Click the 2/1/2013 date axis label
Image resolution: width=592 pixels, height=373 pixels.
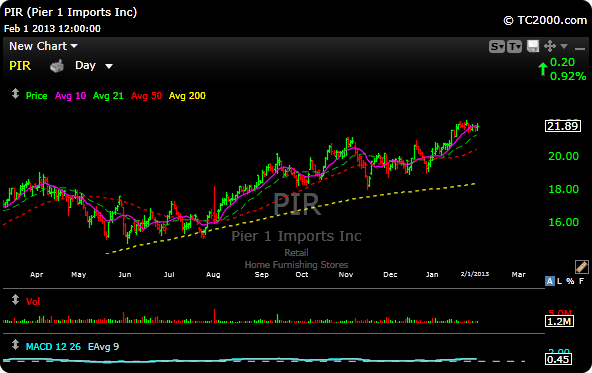coord(475,274)
